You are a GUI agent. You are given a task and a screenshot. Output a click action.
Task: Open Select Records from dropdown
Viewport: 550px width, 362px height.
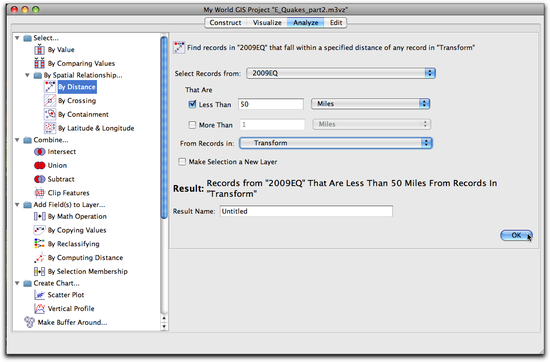pyautogui.click(x=341, y=73)
